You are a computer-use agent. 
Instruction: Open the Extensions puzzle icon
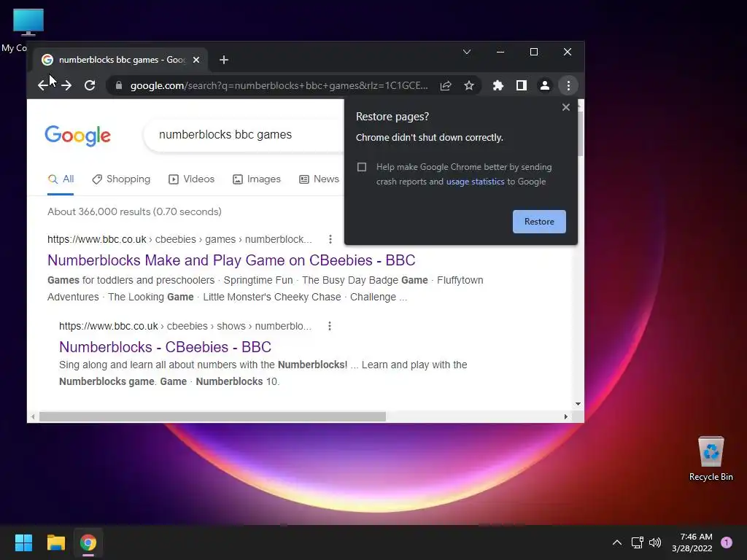498,85
